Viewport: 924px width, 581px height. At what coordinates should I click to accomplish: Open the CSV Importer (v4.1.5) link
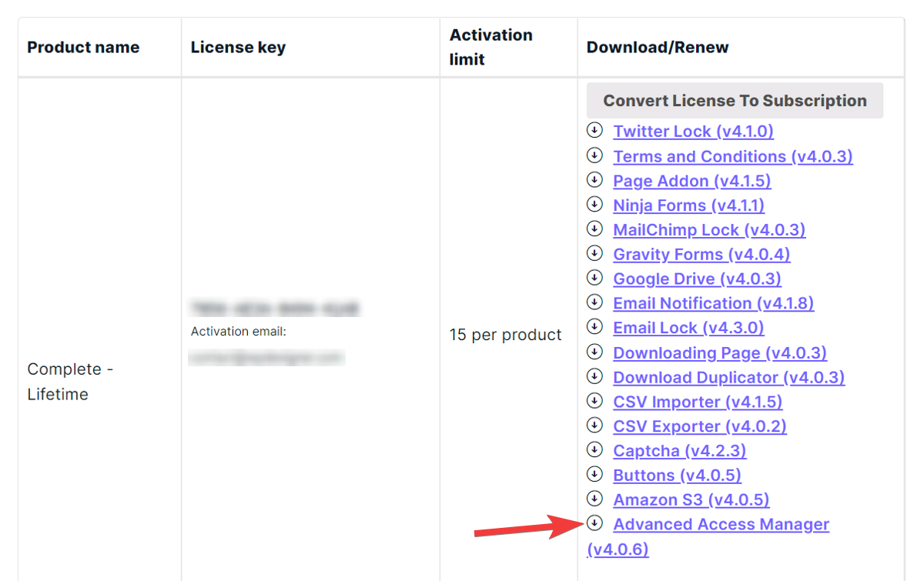(698, 402)
